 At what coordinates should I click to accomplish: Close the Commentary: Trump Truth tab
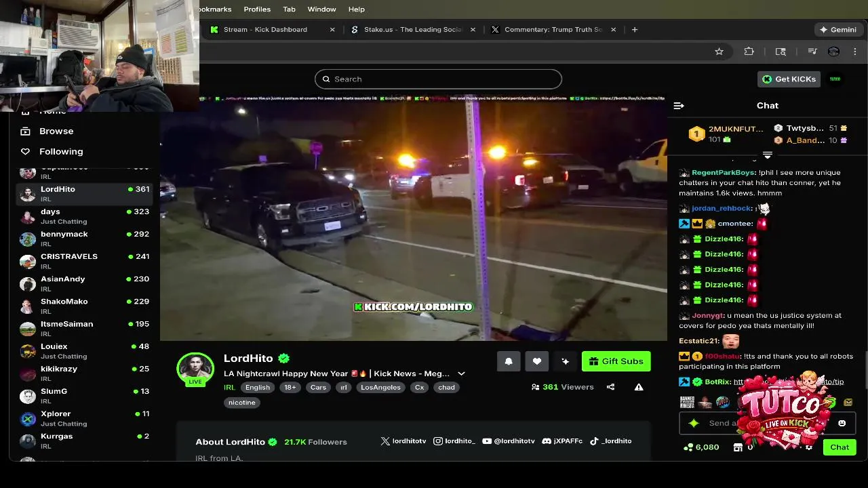pos(614,30)
